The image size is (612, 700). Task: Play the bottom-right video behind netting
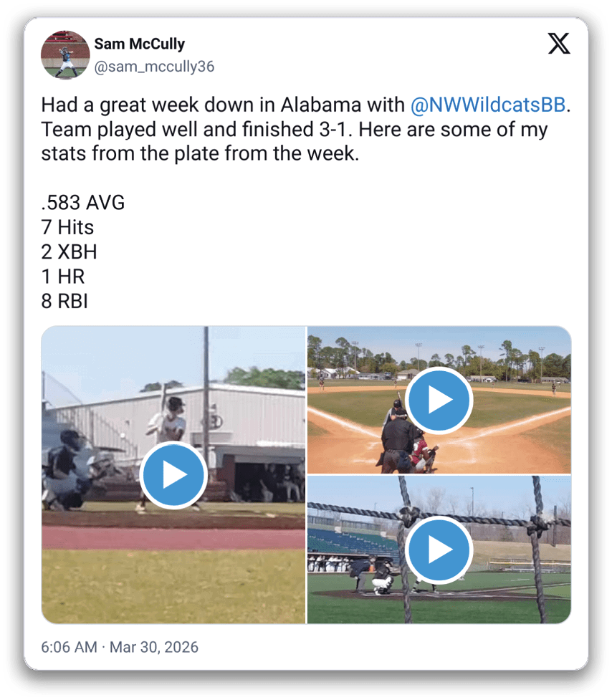pyautogui.click(x=439, y=550)
